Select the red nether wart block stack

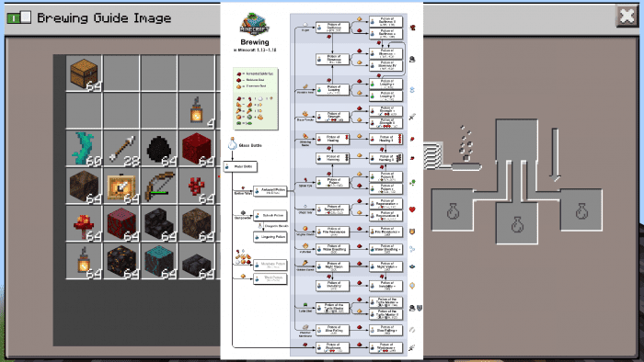pos(197,149)
